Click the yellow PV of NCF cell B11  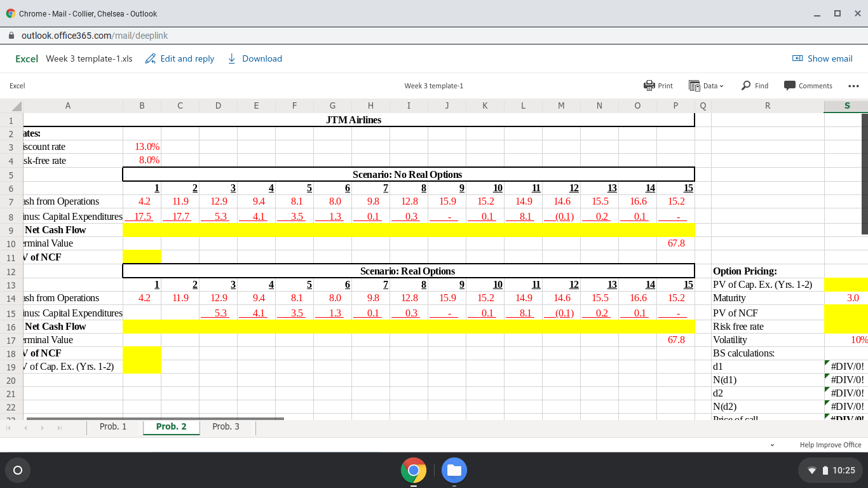142,257
